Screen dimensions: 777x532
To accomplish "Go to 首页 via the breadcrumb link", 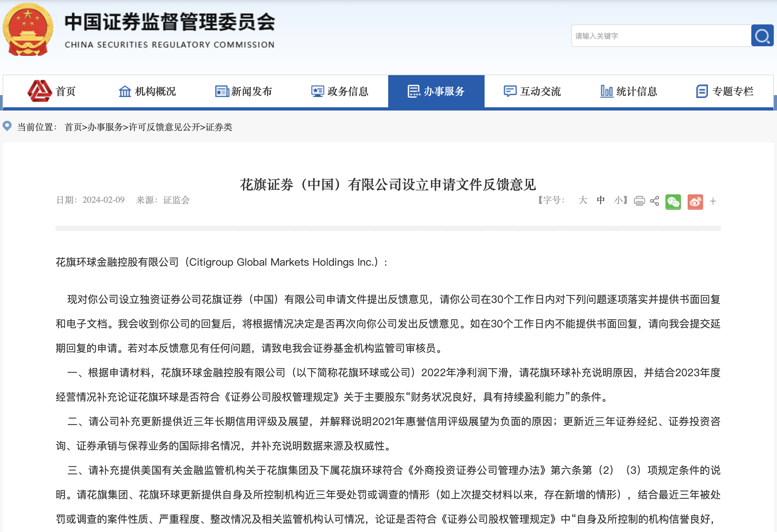I will (73, 127).
